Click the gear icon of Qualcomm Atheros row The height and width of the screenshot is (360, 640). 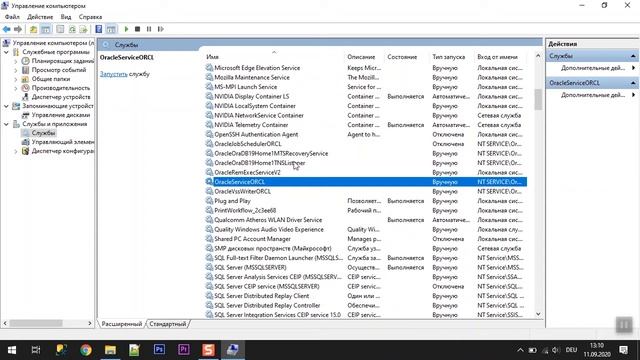point(209,220)
